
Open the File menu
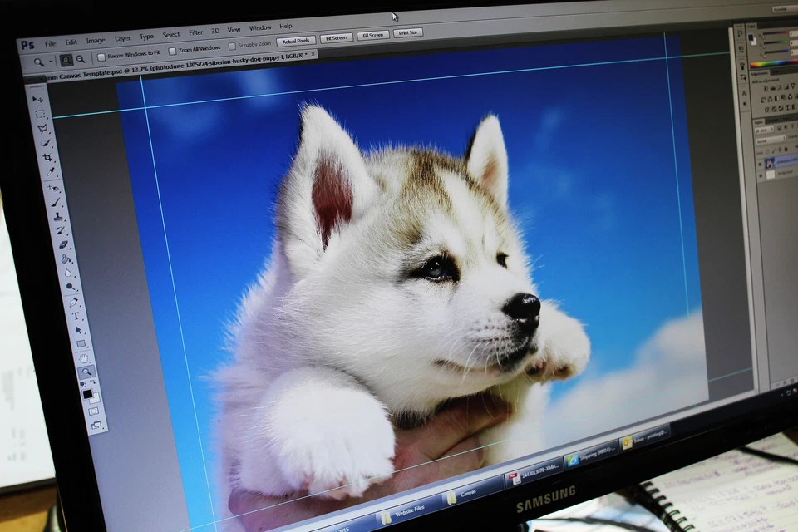(50, 44)
